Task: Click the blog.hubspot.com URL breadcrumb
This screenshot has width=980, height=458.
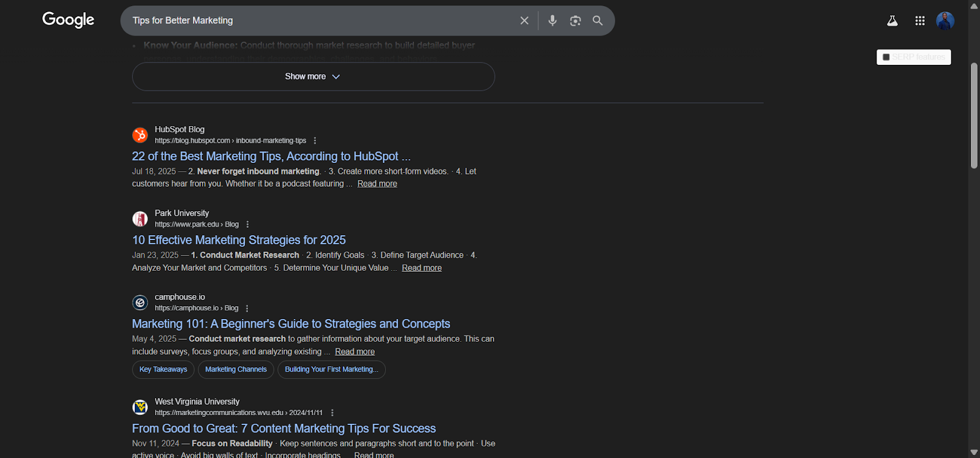Action: coord(230,141)
